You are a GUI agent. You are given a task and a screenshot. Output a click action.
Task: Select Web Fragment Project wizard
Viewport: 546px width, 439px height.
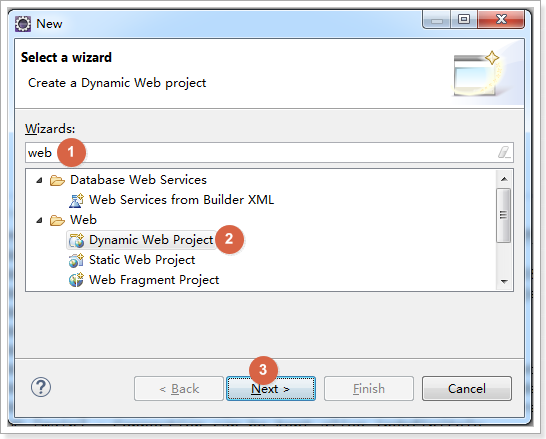[x=154, y=280]
